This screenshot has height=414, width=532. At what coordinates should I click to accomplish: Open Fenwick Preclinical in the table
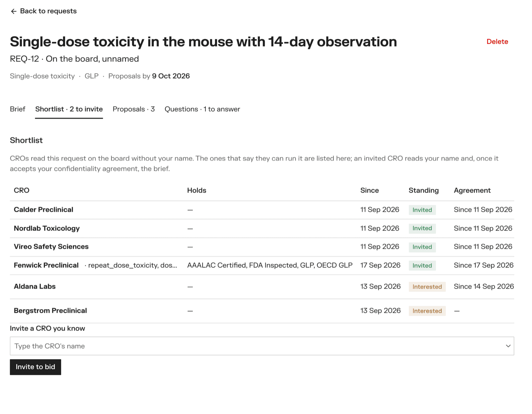[x=46, y=265]
